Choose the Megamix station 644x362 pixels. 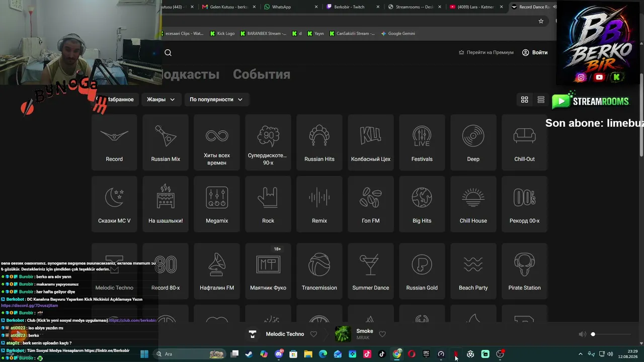pos(217,204)
